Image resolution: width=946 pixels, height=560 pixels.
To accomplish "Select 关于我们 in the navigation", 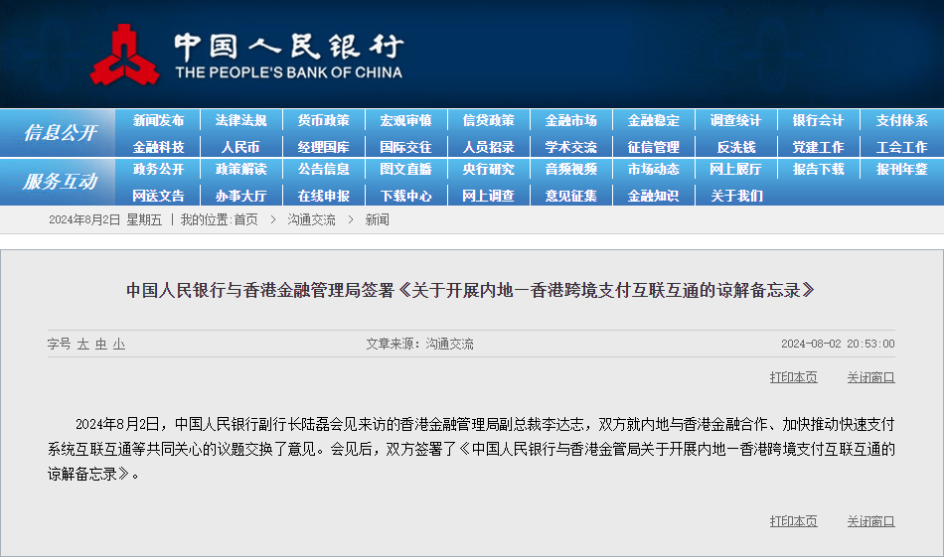I will click(x=736, y=196).
